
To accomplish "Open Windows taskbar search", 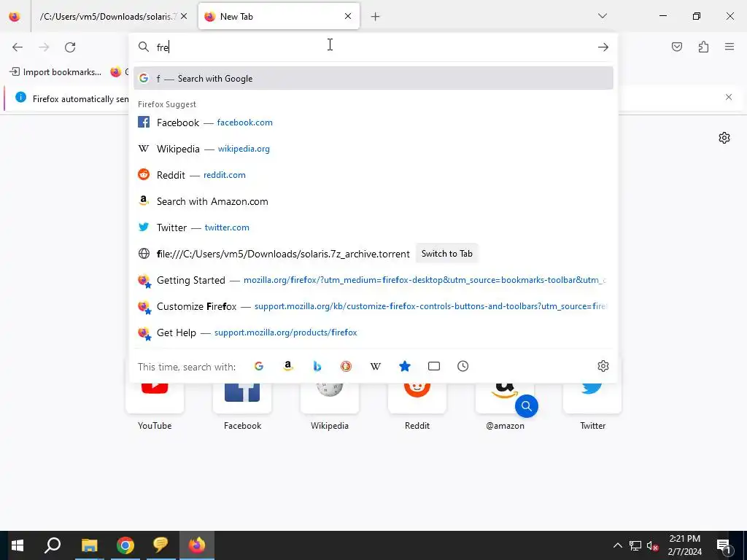I will coord(53,545).
